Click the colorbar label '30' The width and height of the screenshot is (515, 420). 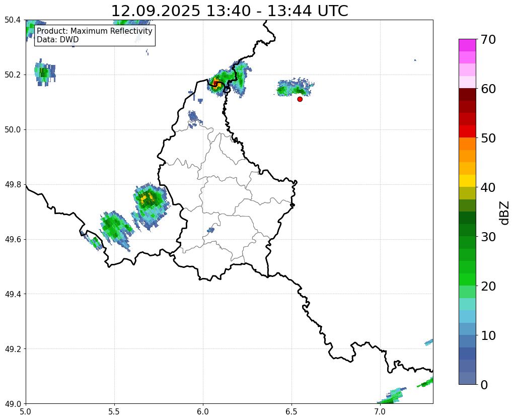coord(488,237)
